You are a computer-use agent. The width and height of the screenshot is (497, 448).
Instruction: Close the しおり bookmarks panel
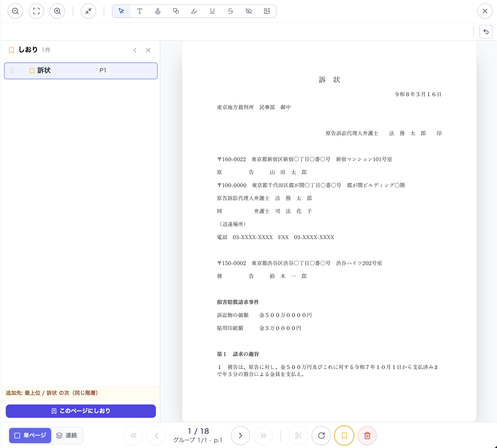tap(148, 50)
